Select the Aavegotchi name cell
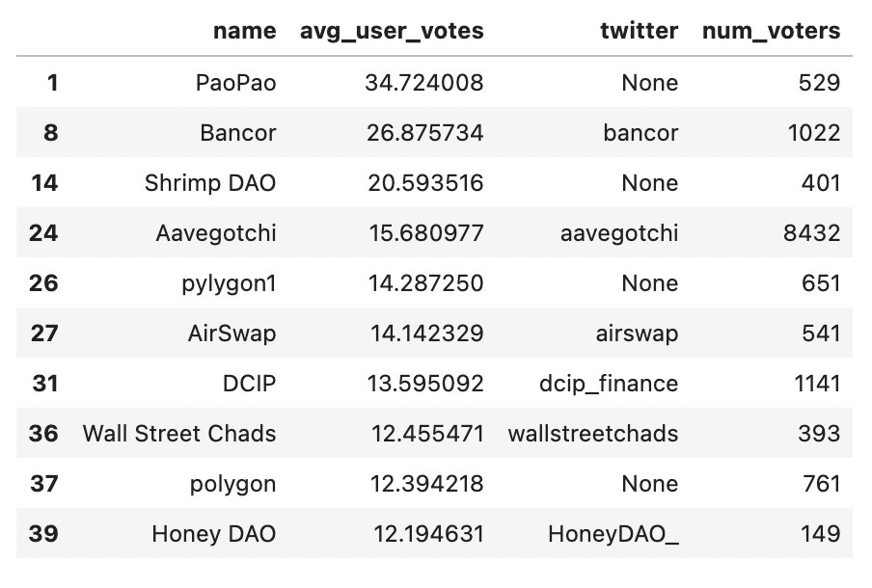 pyautogui.click(x=222, y=233)
